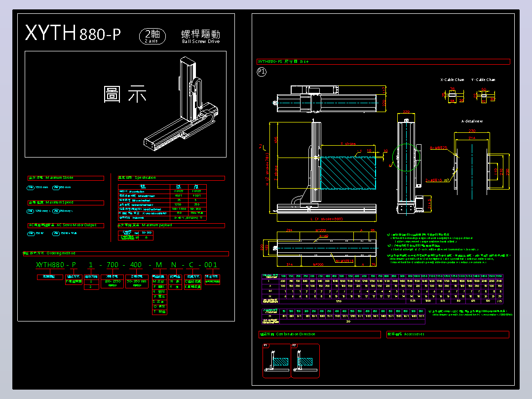
Task: Click the green detail circle on the side view
Action: click(x=406, y=157)
